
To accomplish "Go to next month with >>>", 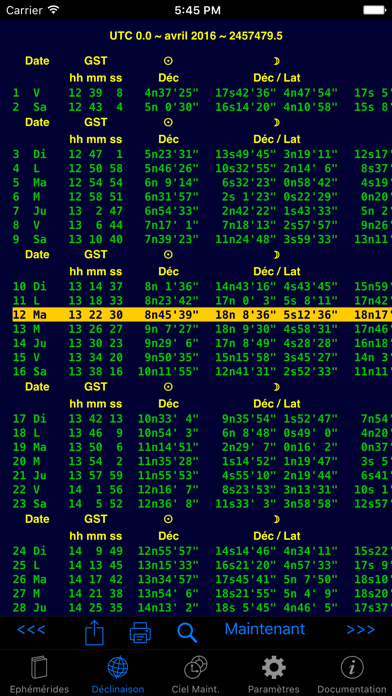I will [x=360, y=629].
